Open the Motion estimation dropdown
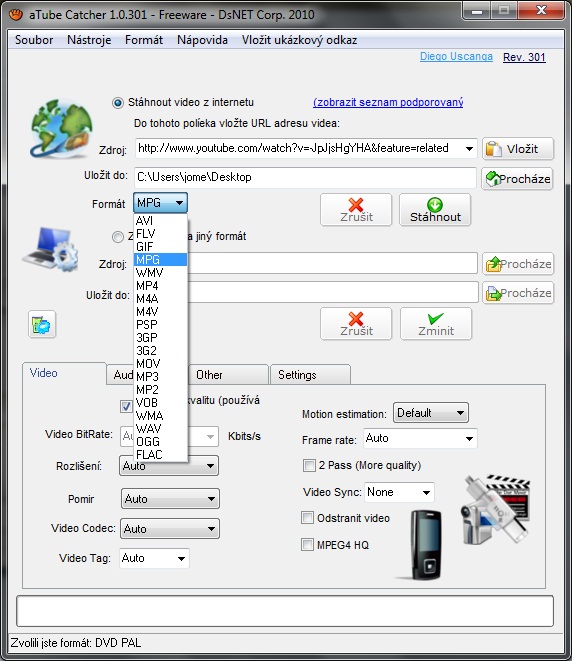572x661 pixels. tap(430, 413)
